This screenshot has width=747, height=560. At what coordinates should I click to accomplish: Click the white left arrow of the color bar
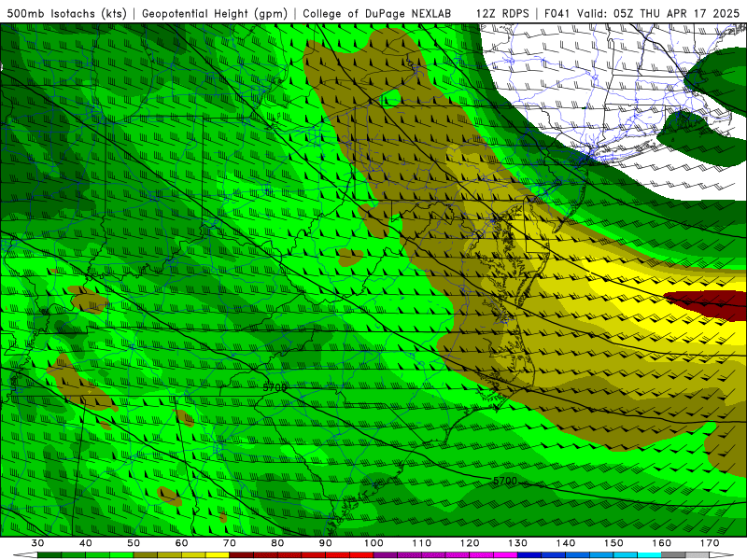pos(25,554)
